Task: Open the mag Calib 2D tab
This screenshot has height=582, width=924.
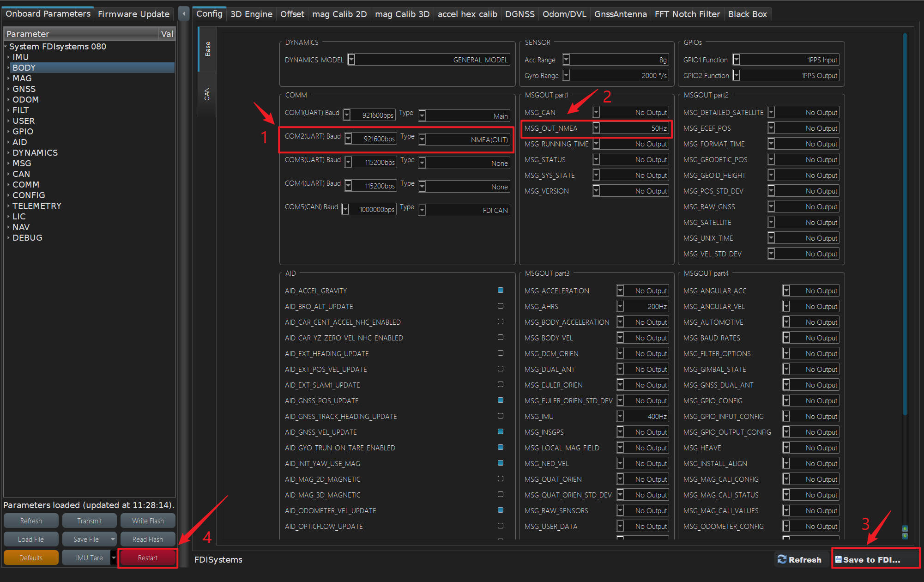Action: coord(339,14)
